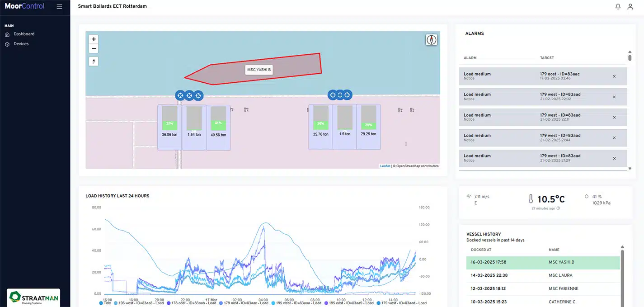Click vessel history scrollbar up arrow
Viewport: 644px width, 307px height.
623,247
